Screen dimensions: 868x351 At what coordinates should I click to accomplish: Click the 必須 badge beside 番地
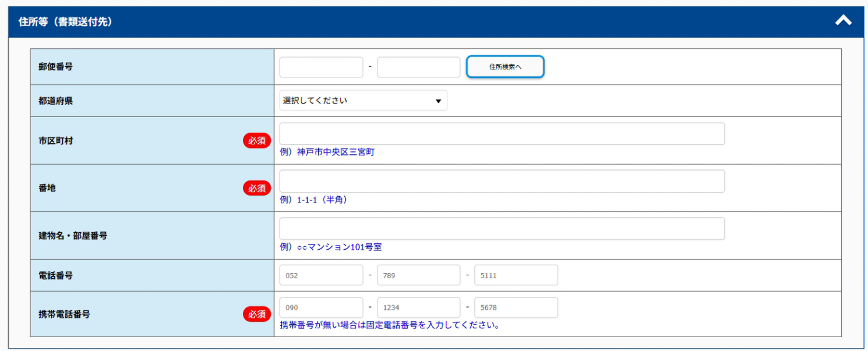257,188
